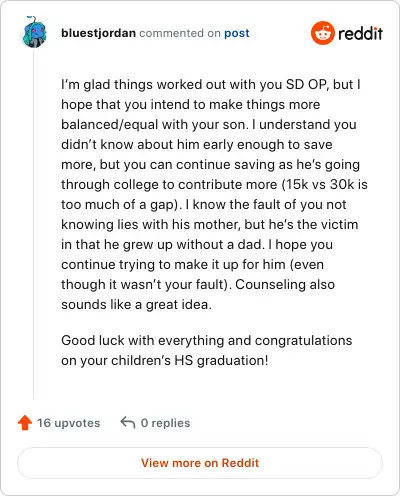This screenshot has width=400, height=496.
Task: Click the reddit wordmark next to the logo
Action: coord(360,33)
